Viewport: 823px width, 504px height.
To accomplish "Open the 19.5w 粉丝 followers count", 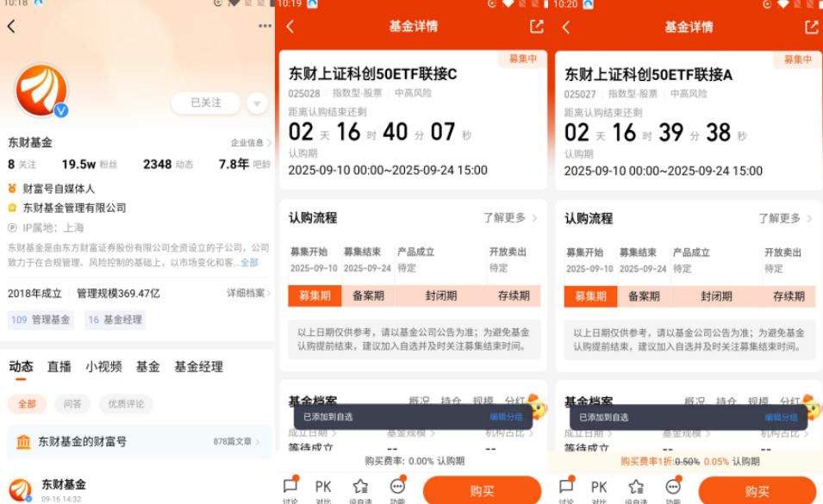I will pos(90,165).
